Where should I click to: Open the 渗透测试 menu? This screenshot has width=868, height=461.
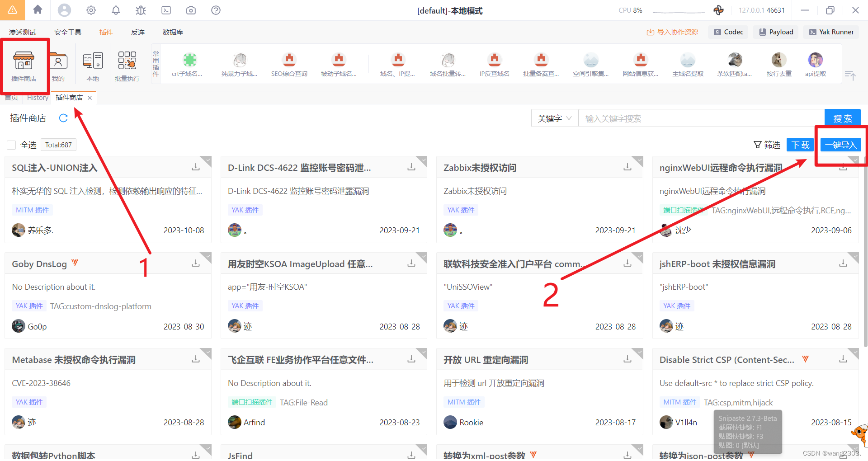tap(23, 32)
